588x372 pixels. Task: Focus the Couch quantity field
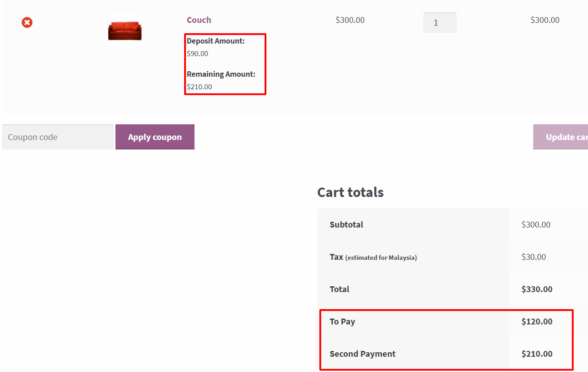(x=439, y=22)
